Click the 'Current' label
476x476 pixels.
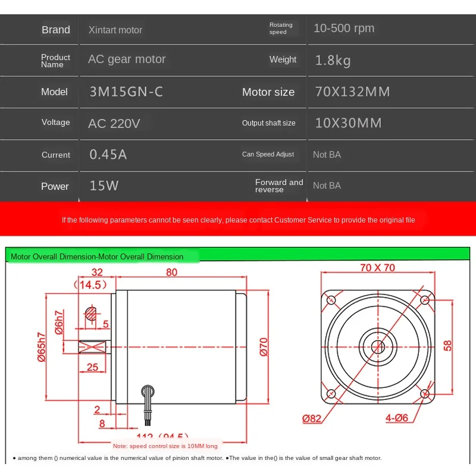[x=56, y=155]
